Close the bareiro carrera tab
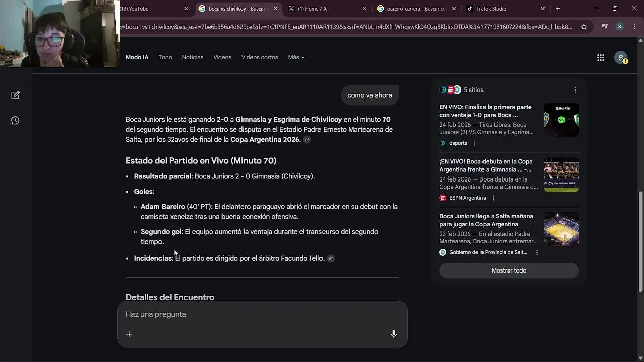The image size is (644, 362). coord(454,9)
